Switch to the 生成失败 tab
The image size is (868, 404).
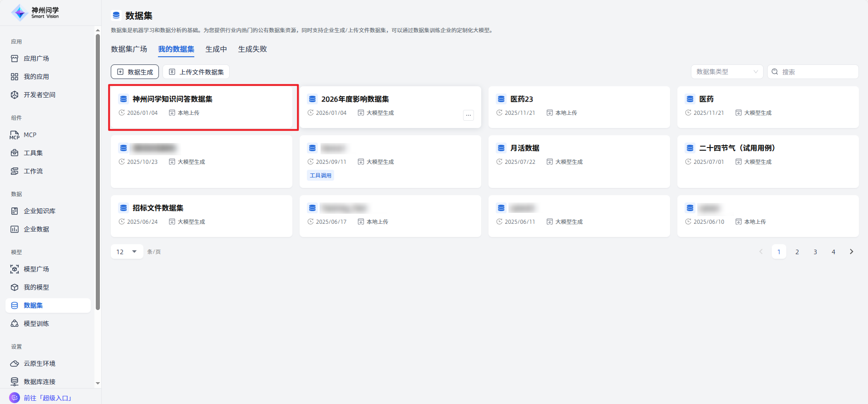click(x=252, y=49)
